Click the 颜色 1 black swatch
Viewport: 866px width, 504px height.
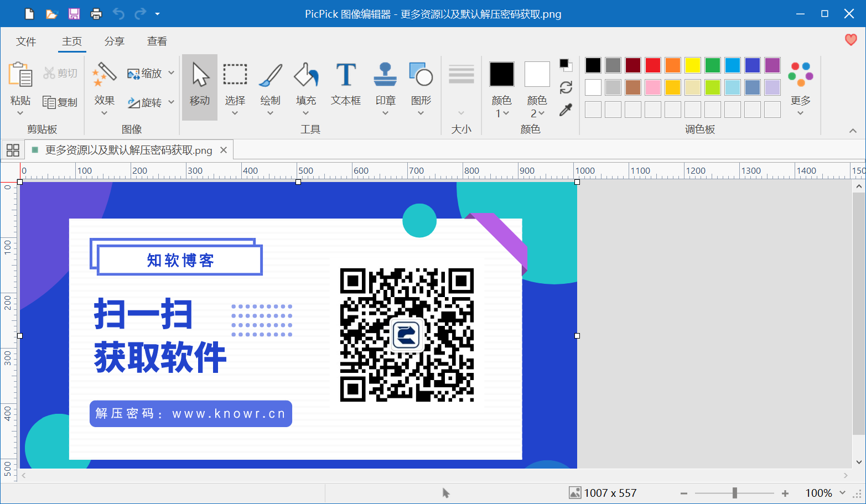(502, 74)
